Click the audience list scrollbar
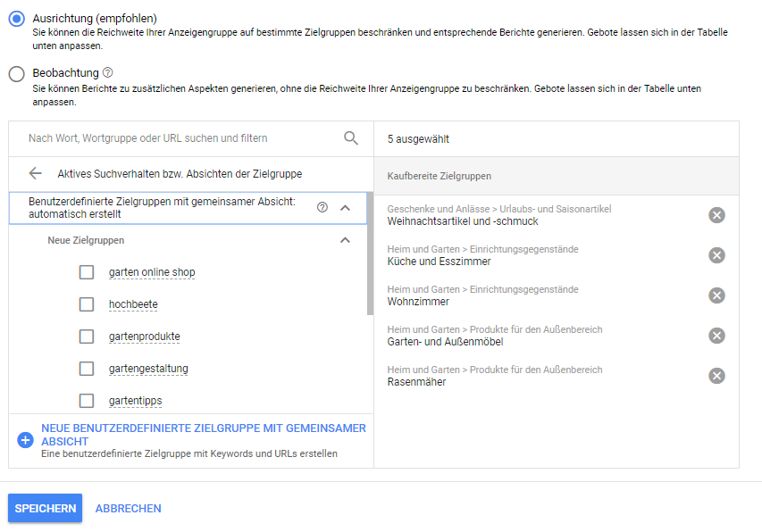Image resolution: width=762 pixels, height=532 pixels. [370, 254]
